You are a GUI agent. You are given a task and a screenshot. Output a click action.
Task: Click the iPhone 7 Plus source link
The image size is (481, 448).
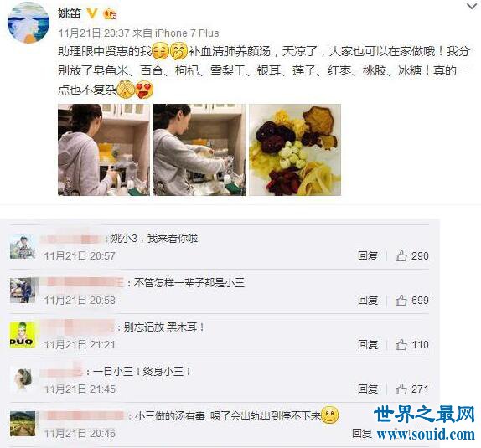pos(187,33)
